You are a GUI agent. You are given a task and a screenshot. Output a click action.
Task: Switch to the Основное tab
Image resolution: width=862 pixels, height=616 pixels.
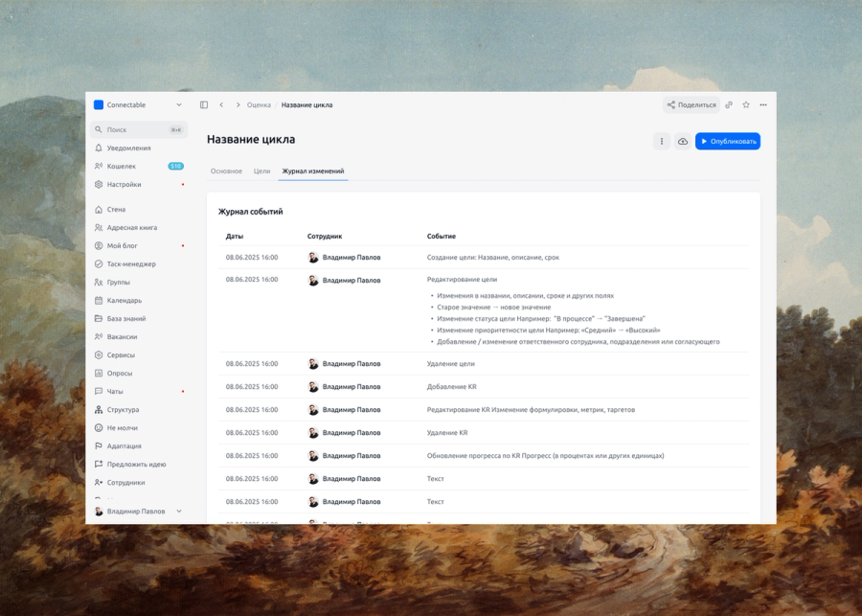226,171
